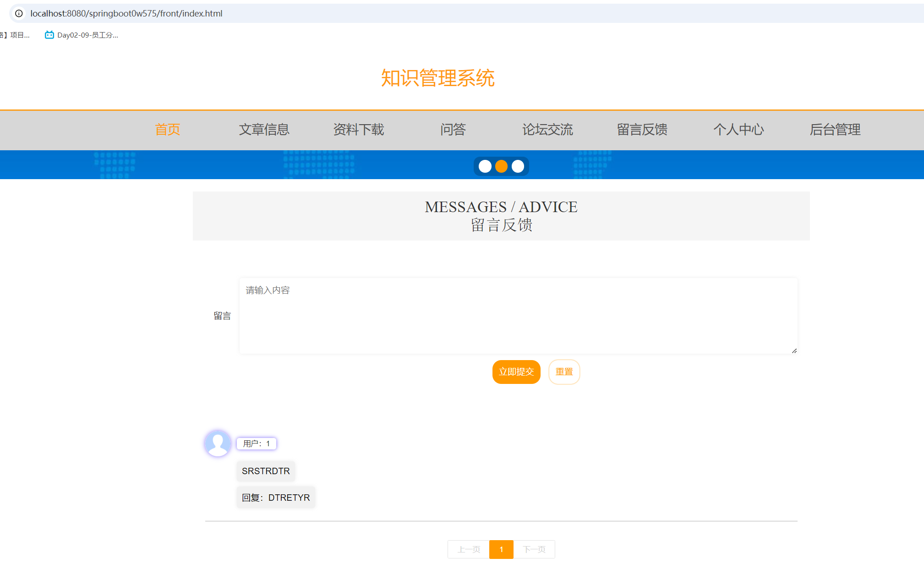Switch to the 文章信息 navigation tab
The image size is (924, 580).
264,130
